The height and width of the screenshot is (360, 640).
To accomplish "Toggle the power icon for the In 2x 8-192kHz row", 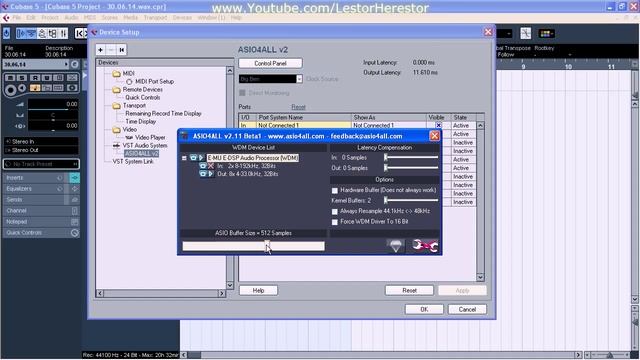I will pyautogui.click(x=203, y=166).
